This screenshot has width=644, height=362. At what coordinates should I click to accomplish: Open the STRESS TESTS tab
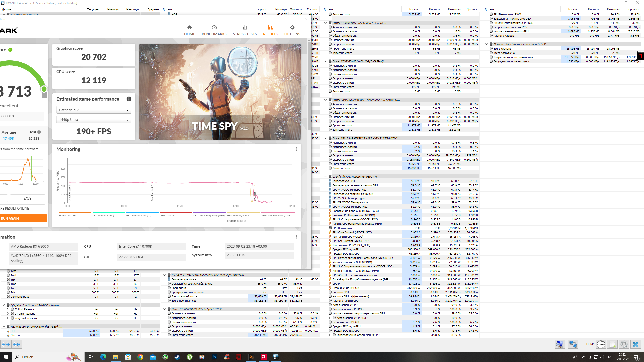245,30
